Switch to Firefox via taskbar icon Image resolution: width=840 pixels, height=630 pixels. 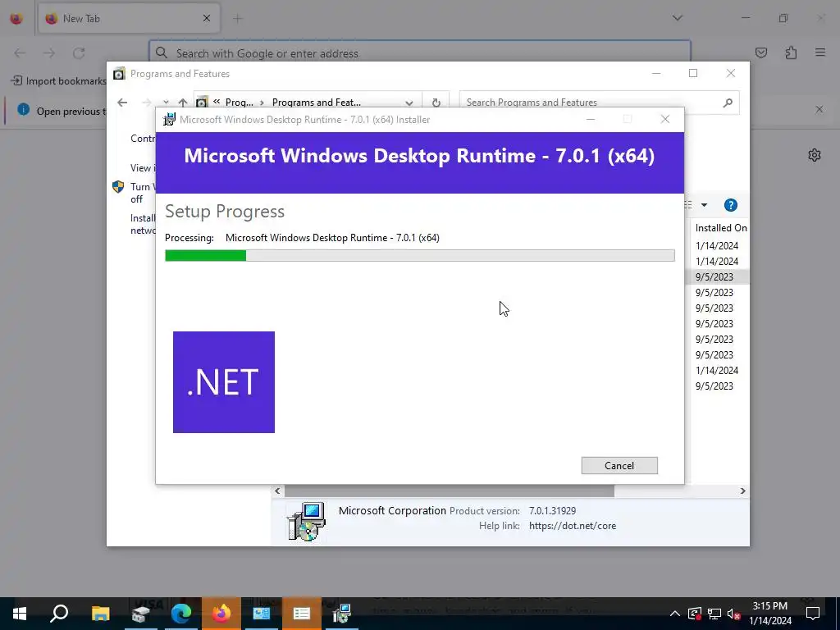coord(221,614)
